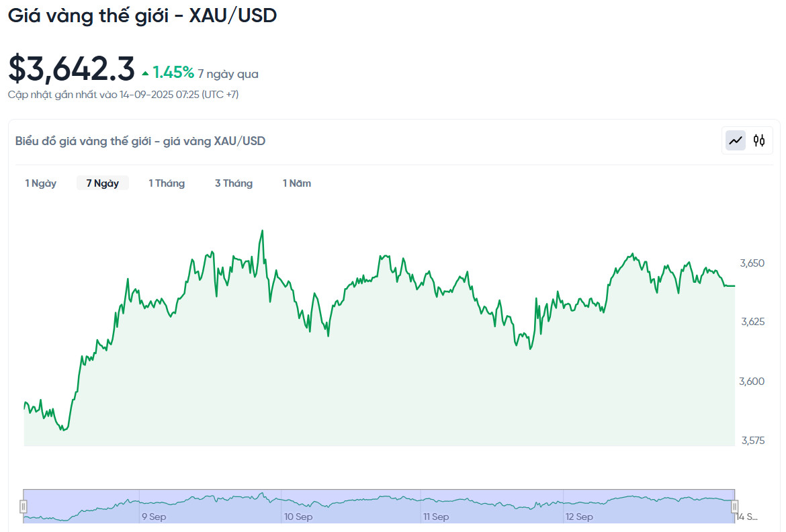Screen dimensions: 786x532
Task: Click the shaded mini overview chart
Action: (x=376, y=504)
